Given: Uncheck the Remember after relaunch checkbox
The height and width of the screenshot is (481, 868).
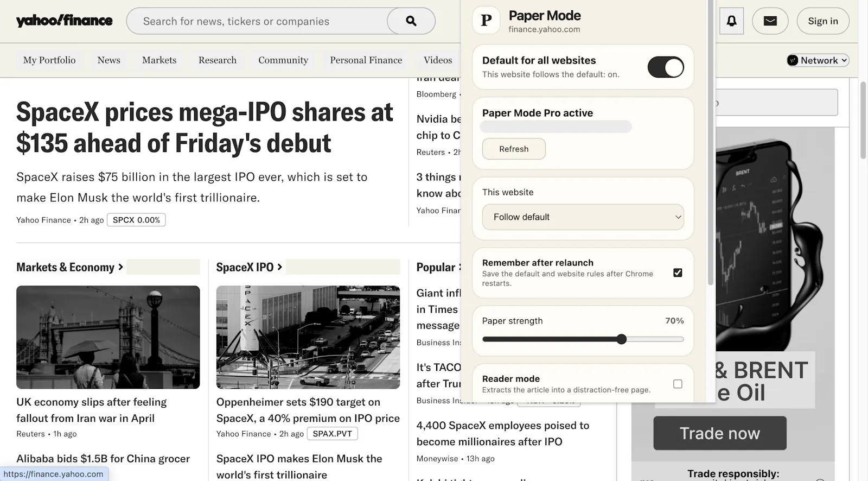Looking at the screenshot, I should (x=678, y=273).
